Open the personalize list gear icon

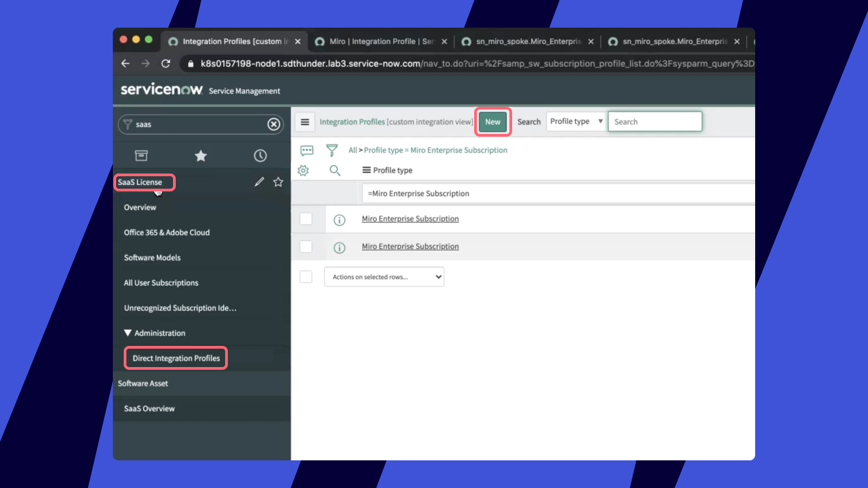tap(303, 170)
